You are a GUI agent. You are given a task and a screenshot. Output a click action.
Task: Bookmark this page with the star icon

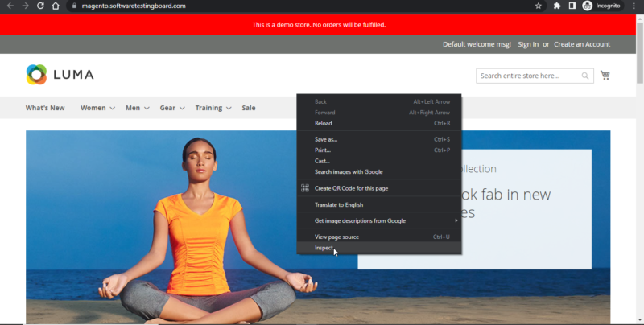538,6
